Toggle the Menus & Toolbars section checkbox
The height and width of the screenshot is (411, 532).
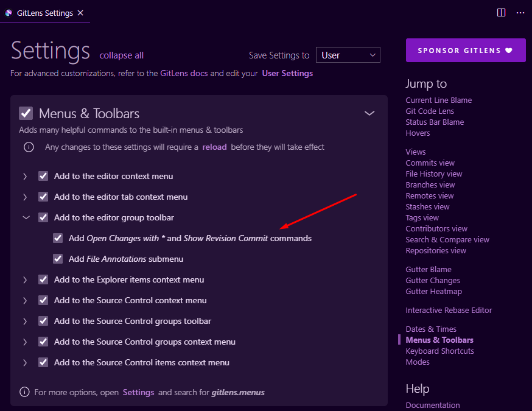coord(26,113)
